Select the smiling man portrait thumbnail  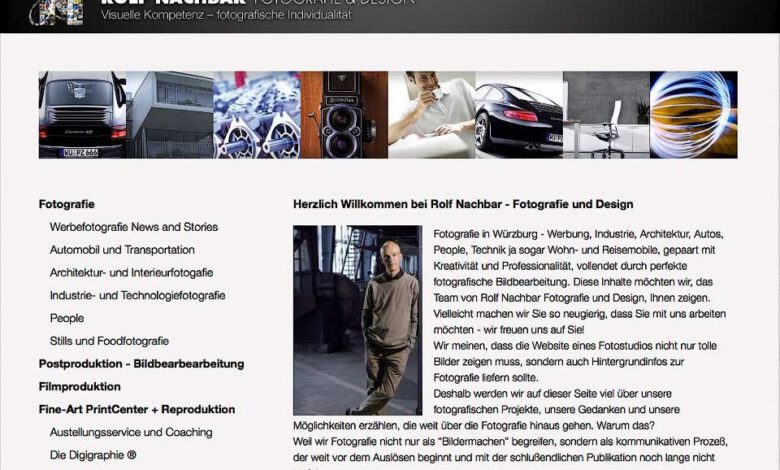pos(432,115)
